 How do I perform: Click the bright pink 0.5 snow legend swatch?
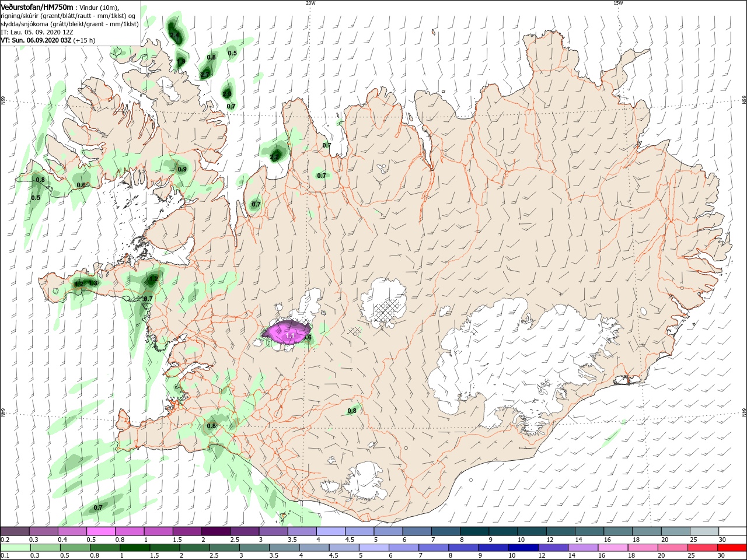[x=101, y=531]
